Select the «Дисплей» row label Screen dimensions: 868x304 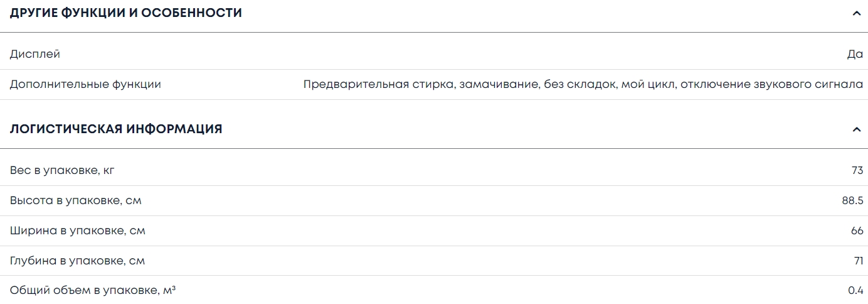click(x=35, y=54)
